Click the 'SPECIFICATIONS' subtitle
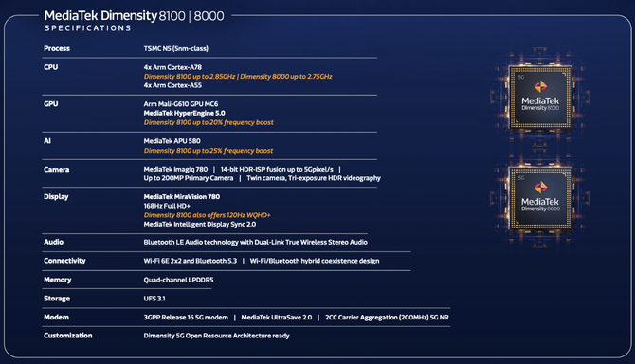The image size is (635, 364). coord(88,28)
